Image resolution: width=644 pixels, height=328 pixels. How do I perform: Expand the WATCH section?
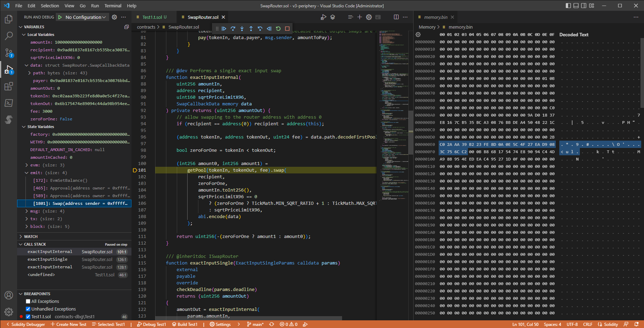pyautogui.click(x=31, y=237)
